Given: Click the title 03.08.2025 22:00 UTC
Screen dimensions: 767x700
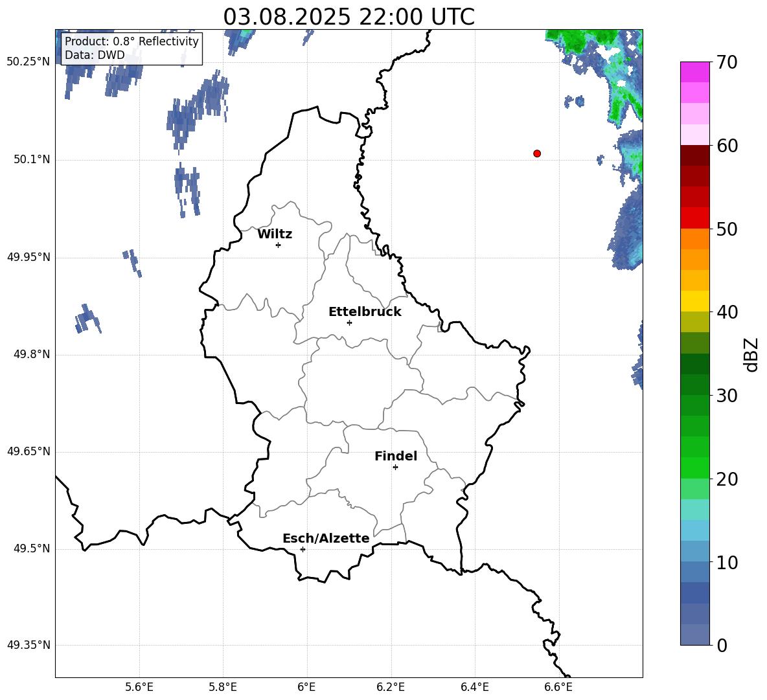Looking at the screenshot, I should (x=349, y=17).
